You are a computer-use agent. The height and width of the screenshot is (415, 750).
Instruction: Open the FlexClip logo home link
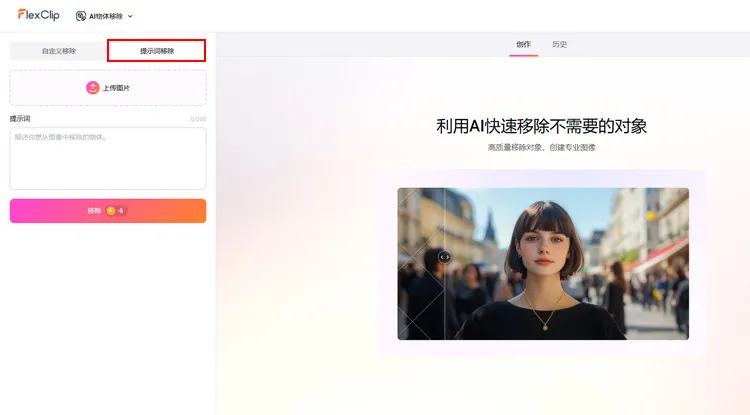pyautogui.click(x=38, y=15)
